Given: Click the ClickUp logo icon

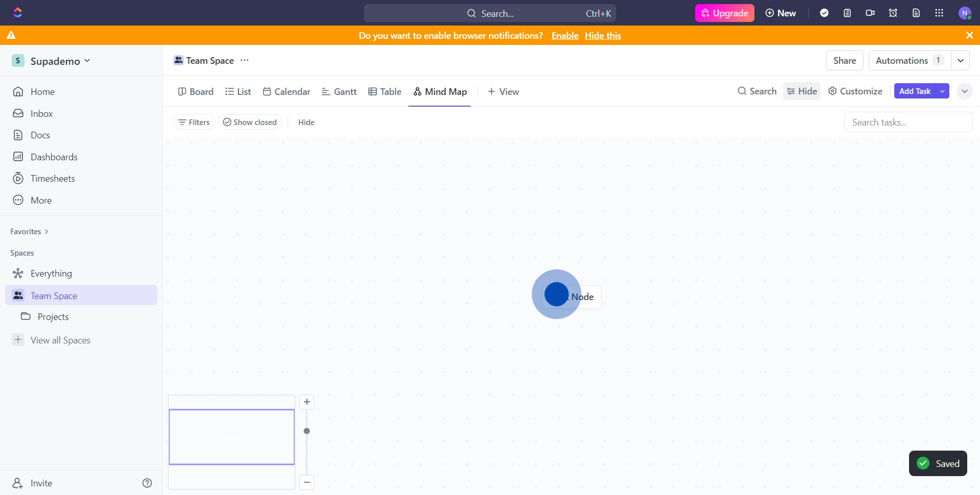Looking at the screenshot, I should 18,13.
